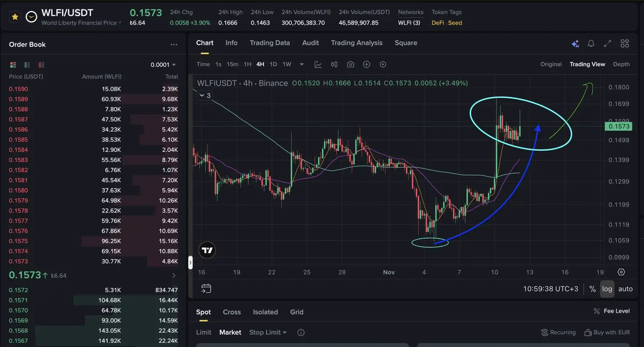Select the Limit order type
This screenshot has height=347, width=644.
click(x=204, y=332)
